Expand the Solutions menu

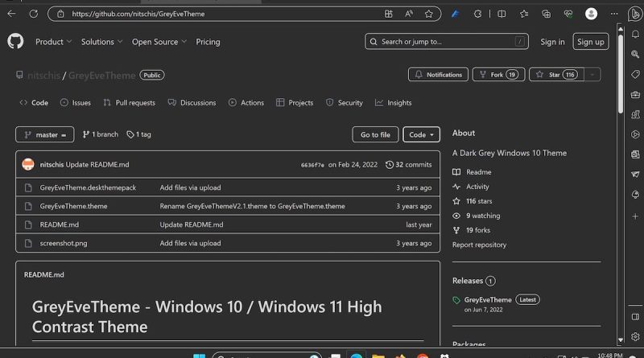click(102, 42)
